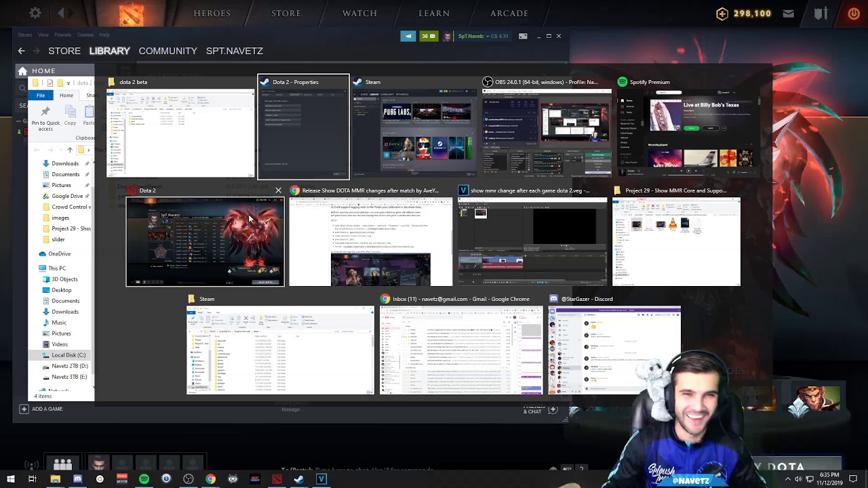Switch to the OBS 24.0.1 window thumbnail
868x488 pixels.
click(x=547, y=133)
